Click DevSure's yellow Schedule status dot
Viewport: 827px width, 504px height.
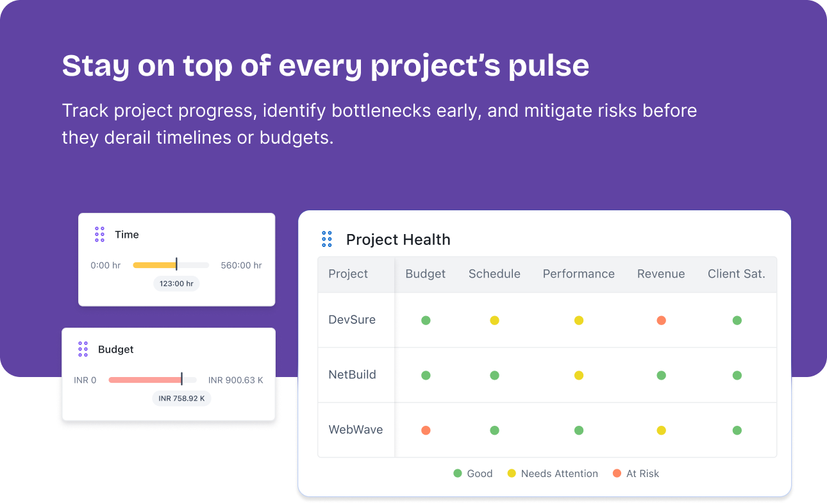pos(494,320)
